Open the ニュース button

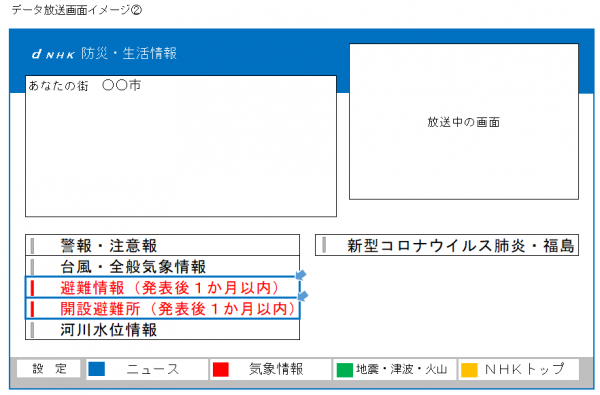148,369
